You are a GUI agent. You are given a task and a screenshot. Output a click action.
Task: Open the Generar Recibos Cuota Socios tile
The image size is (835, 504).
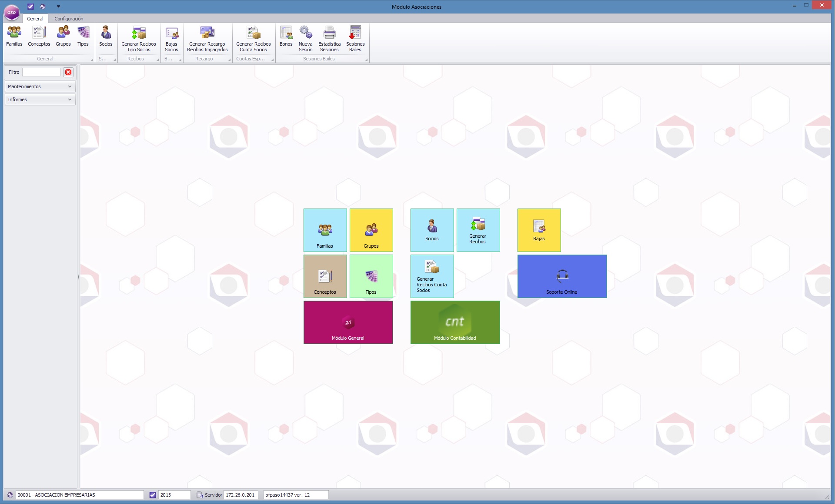432,276
